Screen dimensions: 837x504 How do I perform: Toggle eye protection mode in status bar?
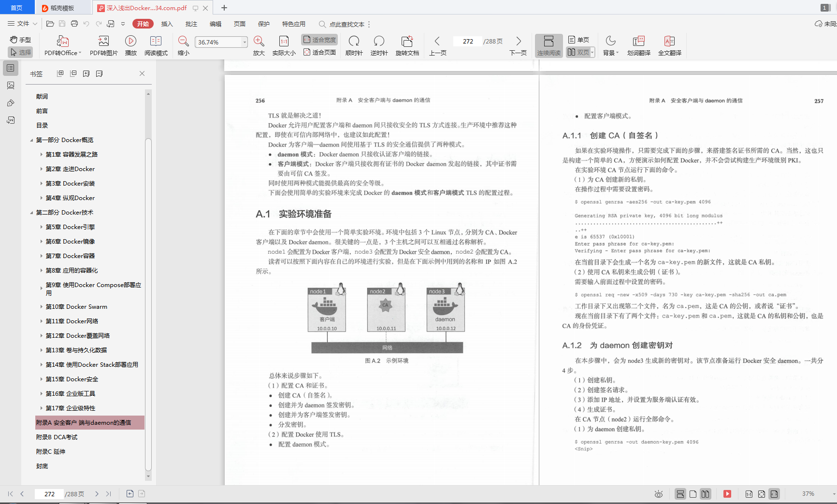pyautogui.click(x=658, y=494)
